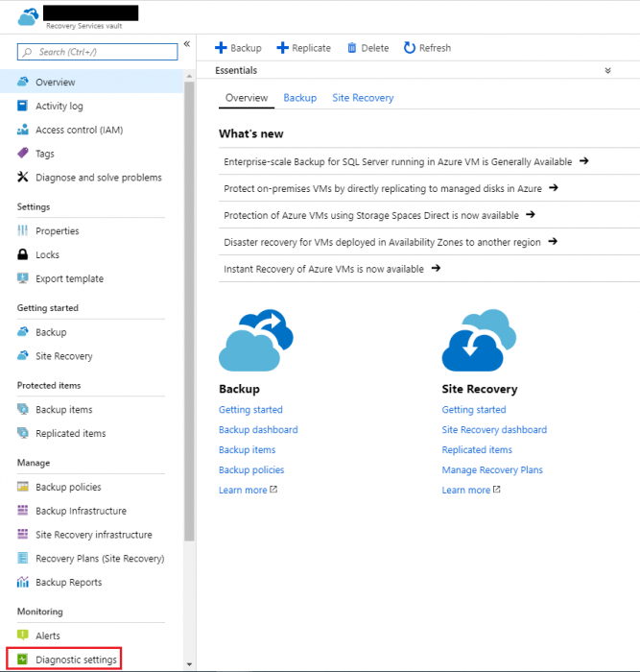Screen dimensions: 640x672
Task: Collapse the sidebar with double chevron
Action: (187, 44)
